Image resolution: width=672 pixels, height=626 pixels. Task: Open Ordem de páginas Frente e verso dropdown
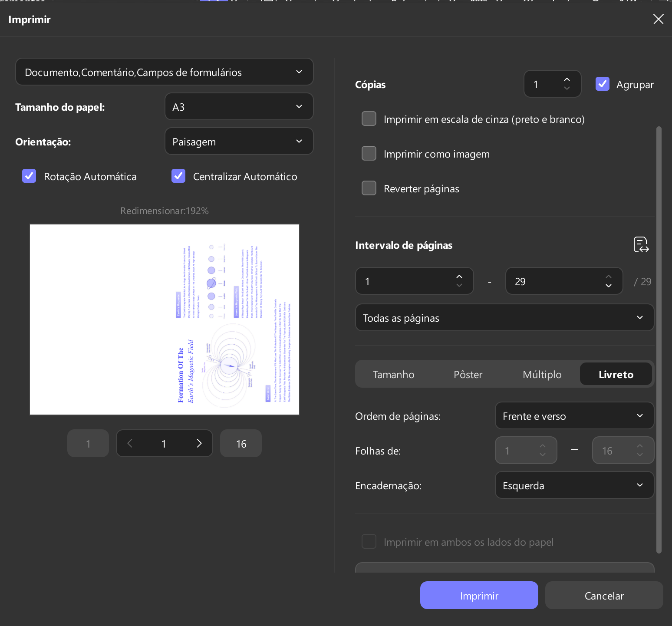[575, 415]
